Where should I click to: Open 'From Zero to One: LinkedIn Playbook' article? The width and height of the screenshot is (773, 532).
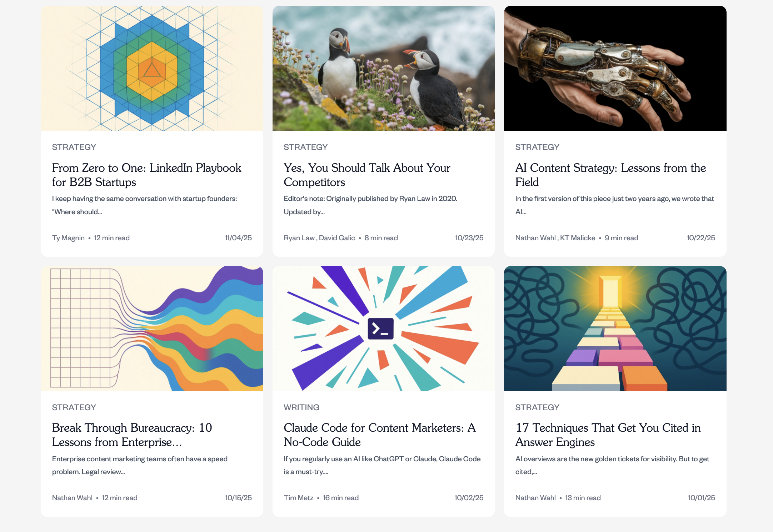(x=146, y=175)
